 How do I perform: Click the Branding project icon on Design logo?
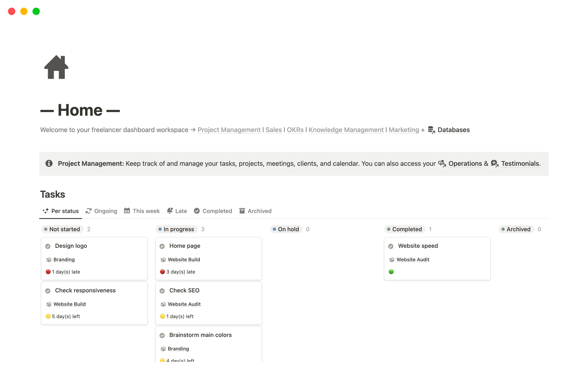click(49, 260)
